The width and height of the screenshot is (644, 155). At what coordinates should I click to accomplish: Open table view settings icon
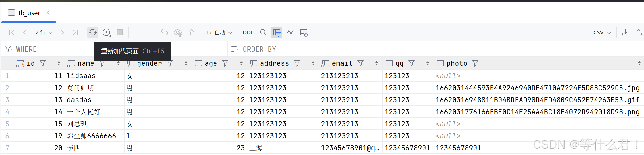click(x=304, y=33)
